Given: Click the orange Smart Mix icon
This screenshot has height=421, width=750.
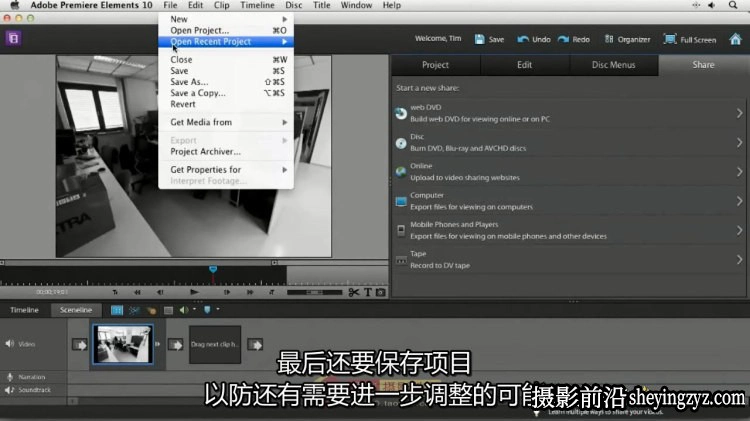Looking at the screenshot, I should pyautogui.click(x=151, y=310).
